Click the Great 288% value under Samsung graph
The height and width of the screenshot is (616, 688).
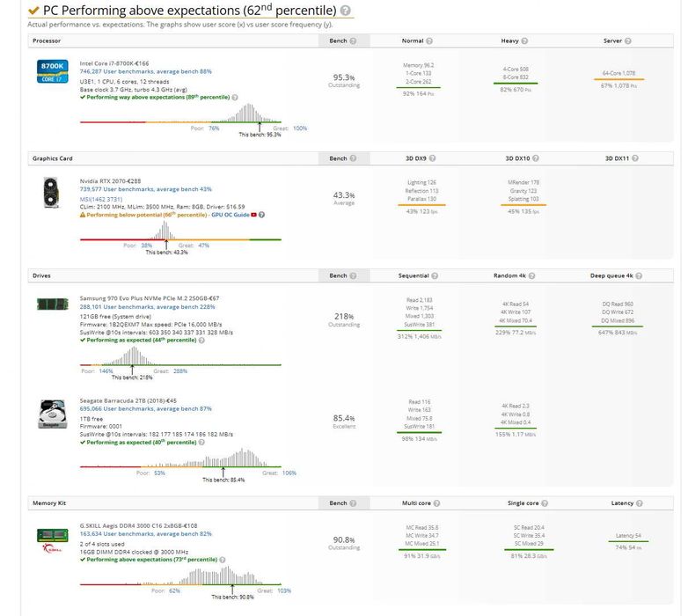pyautogui.click(x=180, y=371)
